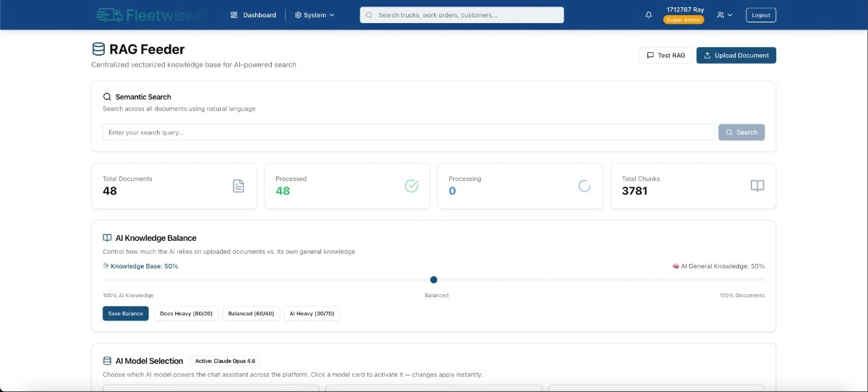Click the AI Model Selection database icon
The height and width of the screenshot is (392, 868).
pos(107,360)
